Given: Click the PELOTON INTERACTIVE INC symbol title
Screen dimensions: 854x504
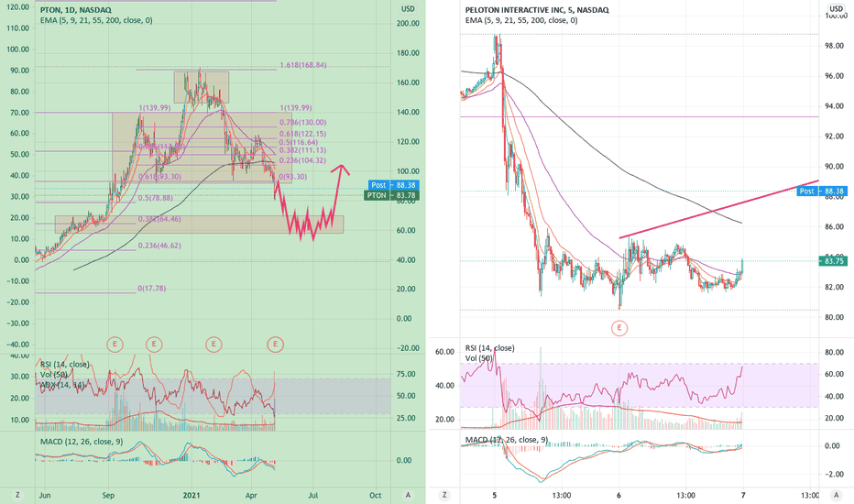Looking at the screenshot, I should (537, 10).
